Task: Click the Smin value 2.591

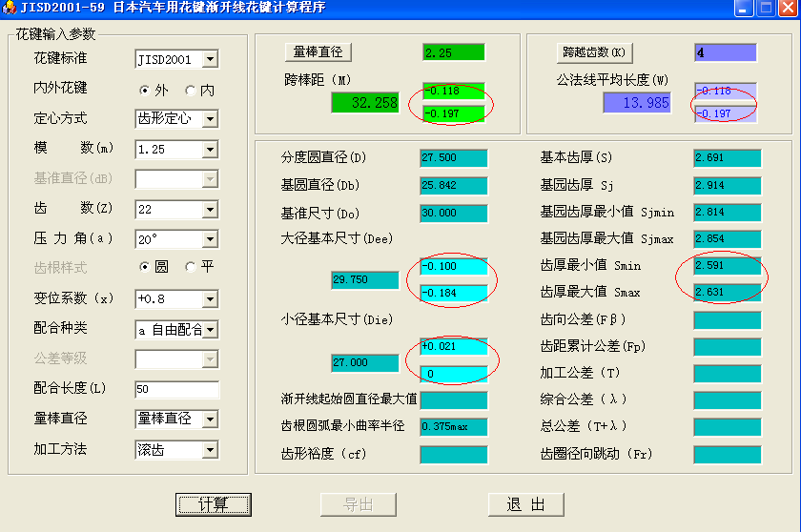Action: point(728,265)
